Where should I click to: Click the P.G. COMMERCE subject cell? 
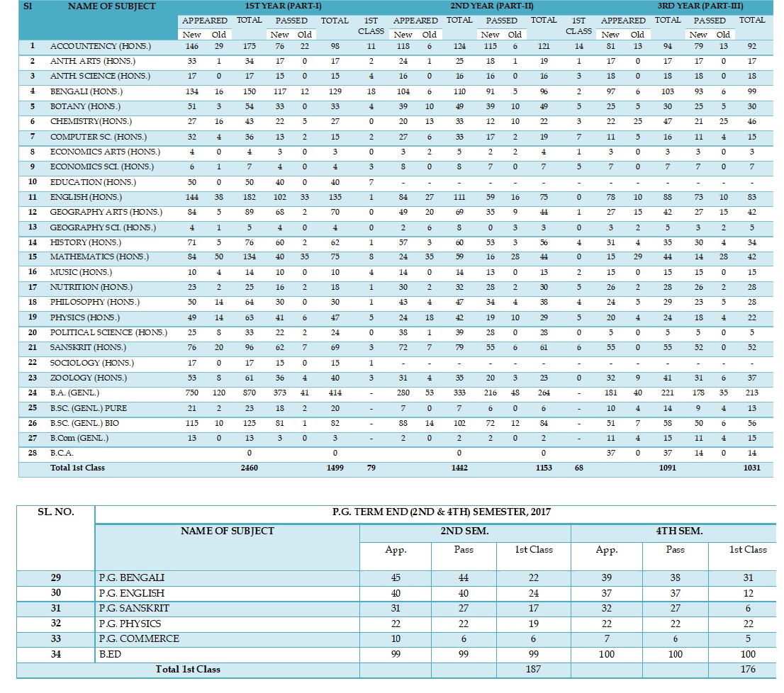point(139,639)
